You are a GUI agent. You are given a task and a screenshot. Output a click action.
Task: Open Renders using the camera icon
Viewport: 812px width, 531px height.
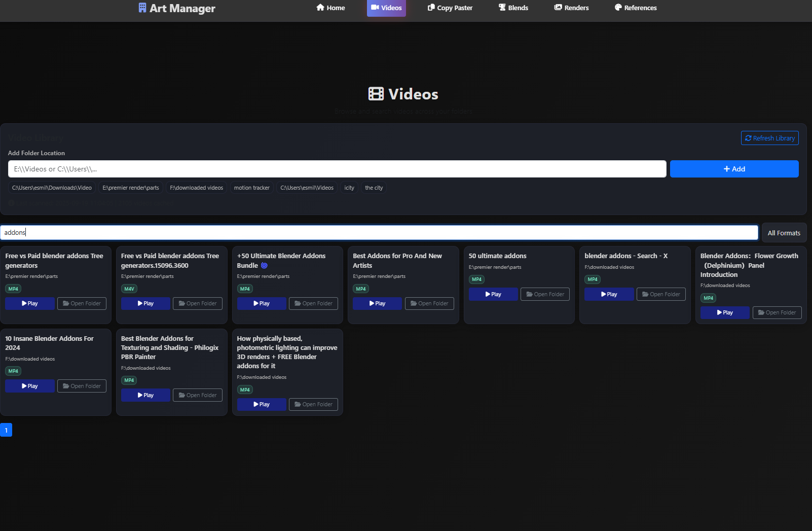(558, 8)
